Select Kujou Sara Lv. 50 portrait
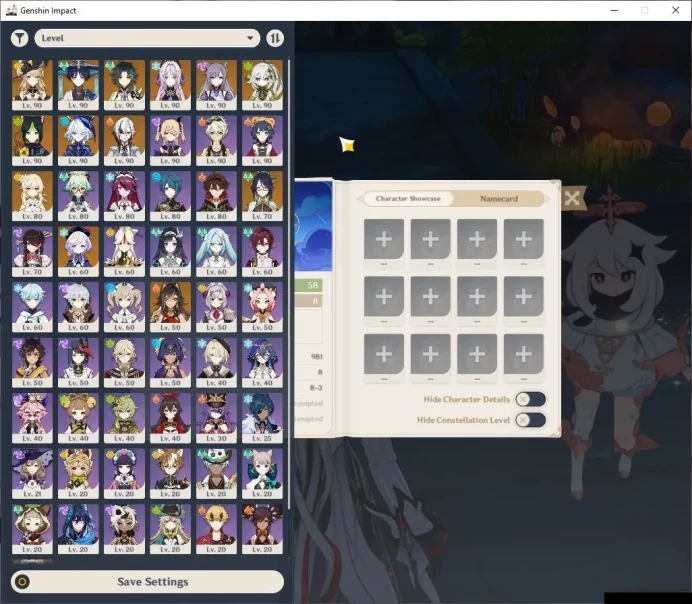The width and height of the screenshot is (692, 604). coord(78,363)
